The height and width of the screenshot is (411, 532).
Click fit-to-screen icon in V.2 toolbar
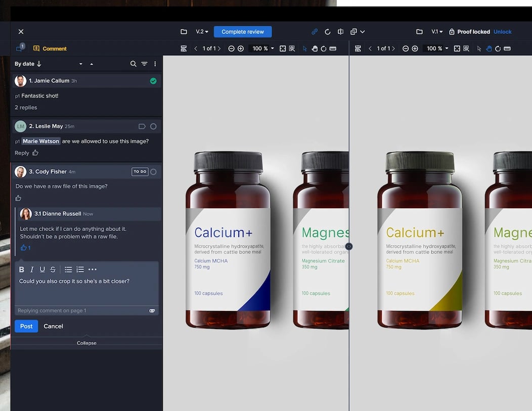pos(283,49)
